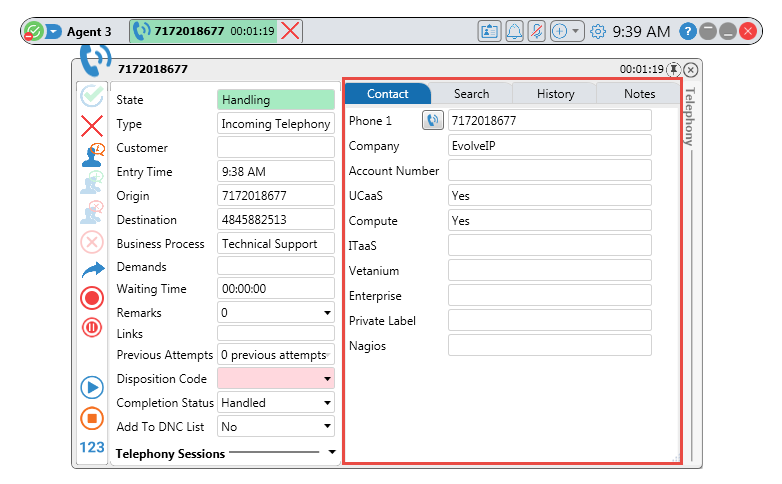Screen dimensions: 782x484
Task: Dial Phone 1 using the phone icon
Action: (432, 121)
